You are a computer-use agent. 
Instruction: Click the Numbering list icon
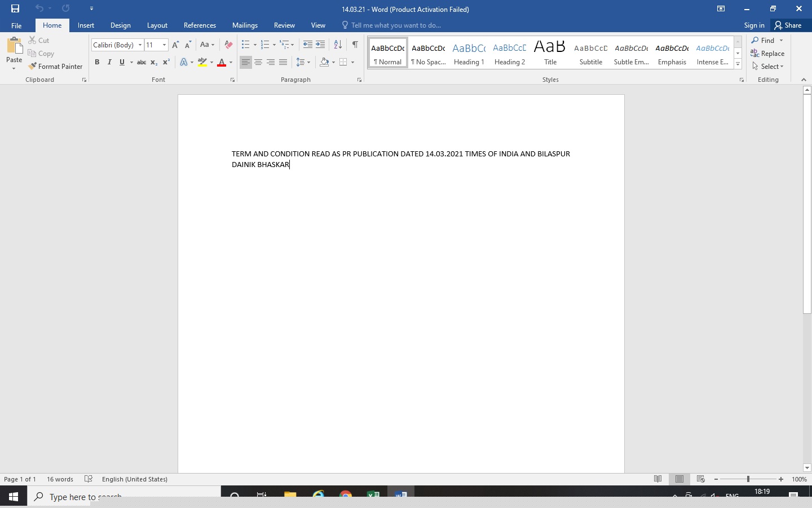click(x=265, y=45)
